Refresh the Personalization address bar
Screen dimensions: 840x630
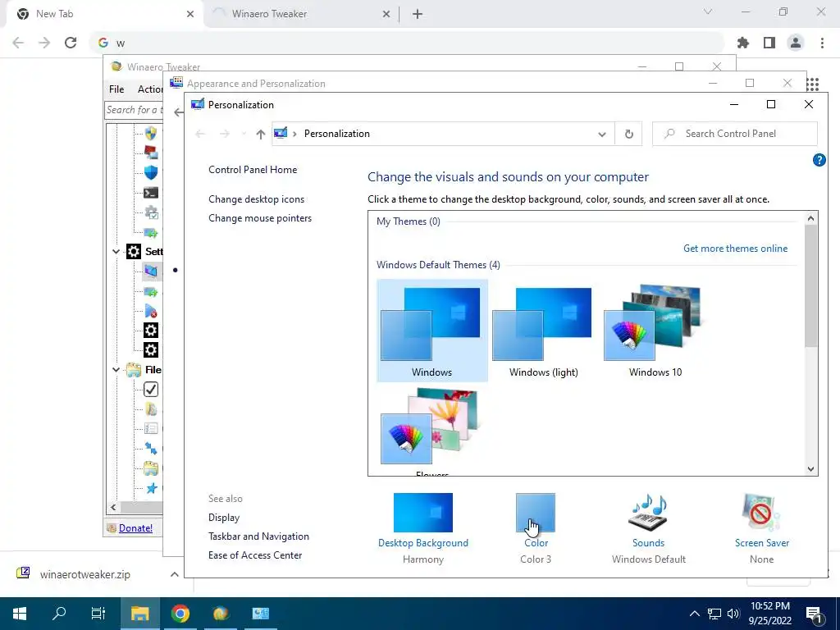(x=629, y=134)
